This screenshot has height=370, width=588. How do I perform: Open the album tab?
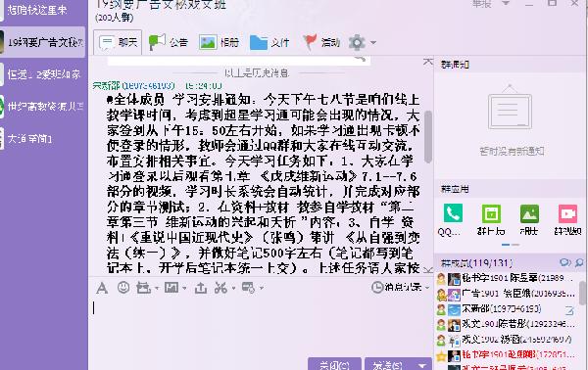219,42
